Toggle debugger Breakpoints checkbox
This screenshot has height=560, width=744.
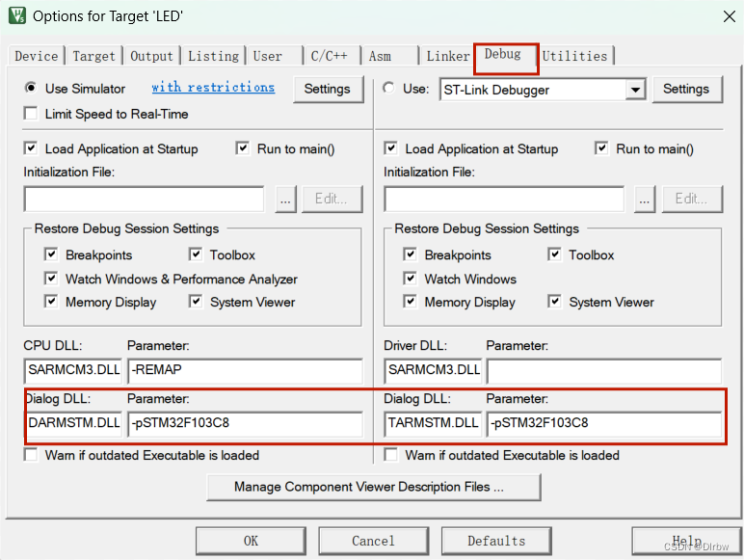click(410, 254)
